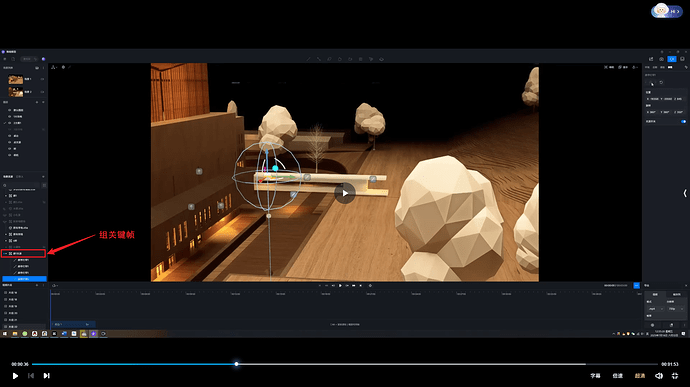The height and width of the screenshot is (387, 690).
Task: Click the blue highlighted video mode icon at top right
Action: pos(672,59)
